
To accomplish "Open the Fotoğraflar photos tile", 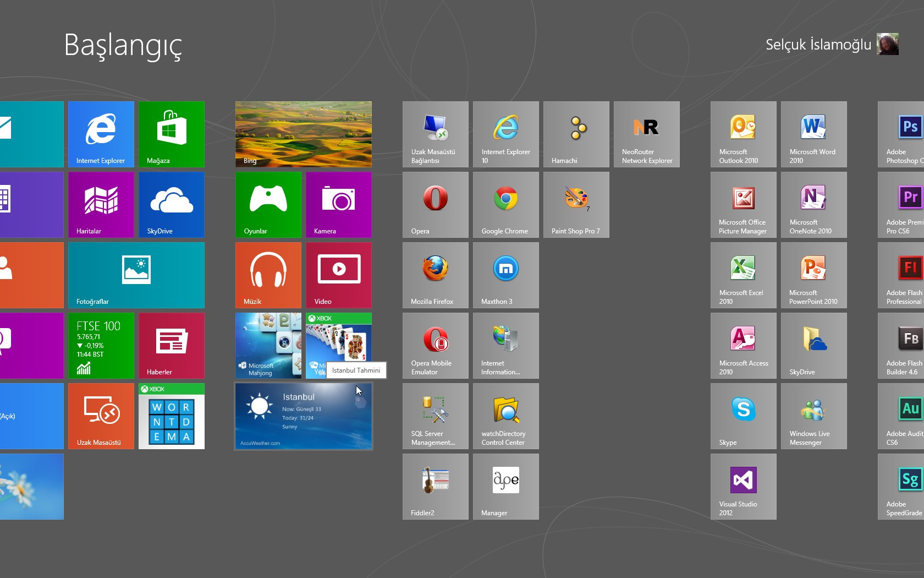I will coord(136,275).
